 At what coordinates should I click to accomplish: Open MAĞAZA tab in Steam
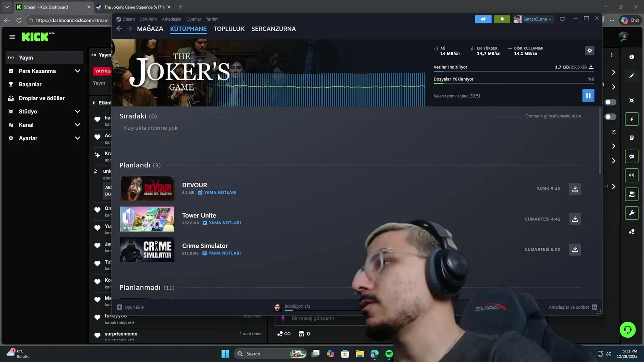point(150,29)
